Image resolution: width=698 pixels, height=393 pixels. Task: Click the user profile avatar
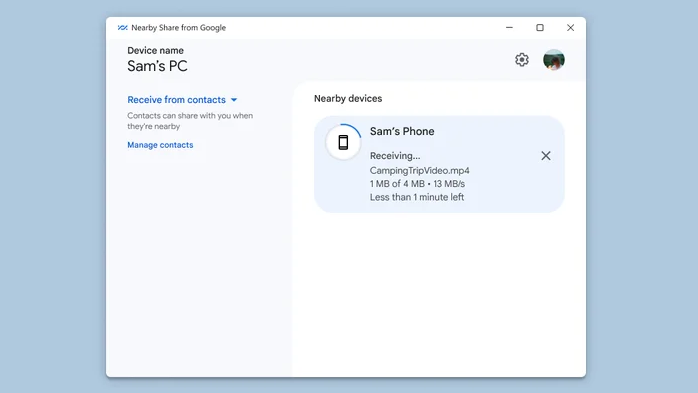tap(554, 60)
